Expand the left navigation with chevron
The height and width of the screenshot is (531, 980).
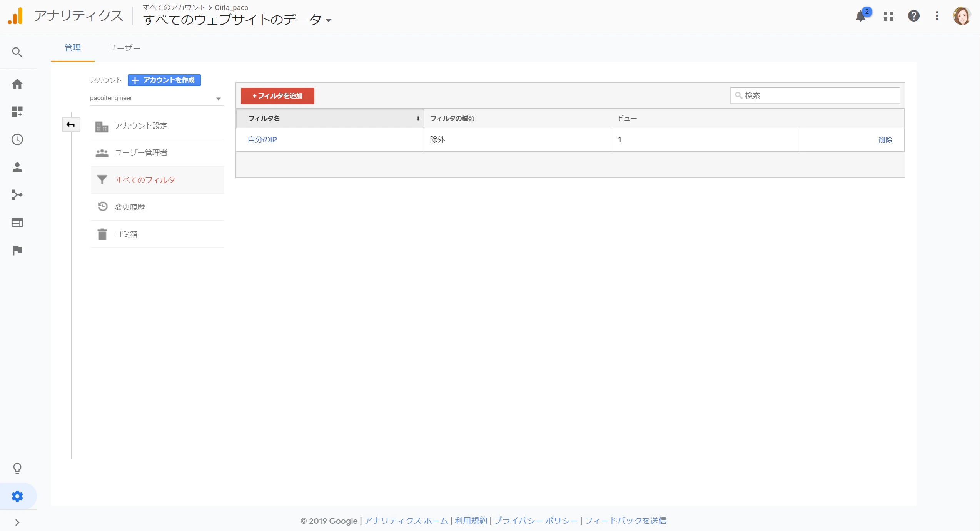tap(17, 523)
